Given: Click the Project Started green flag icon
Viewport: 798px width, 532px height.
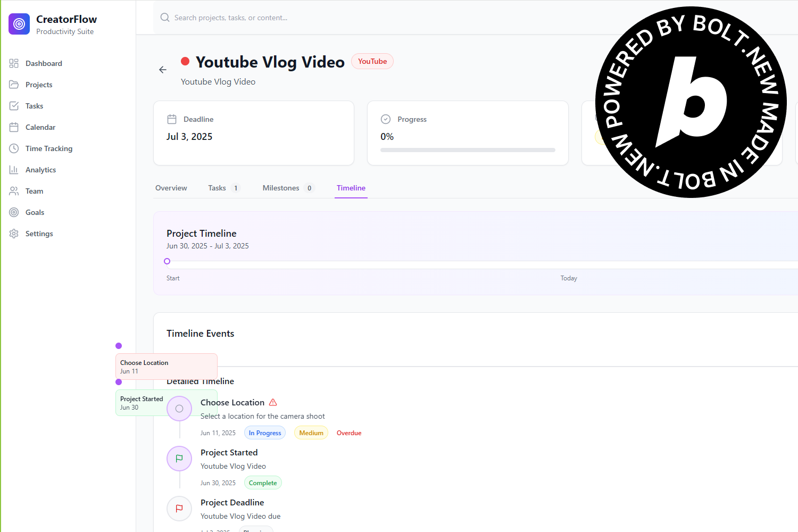Looking at the screenshot, I should point(179,459).
